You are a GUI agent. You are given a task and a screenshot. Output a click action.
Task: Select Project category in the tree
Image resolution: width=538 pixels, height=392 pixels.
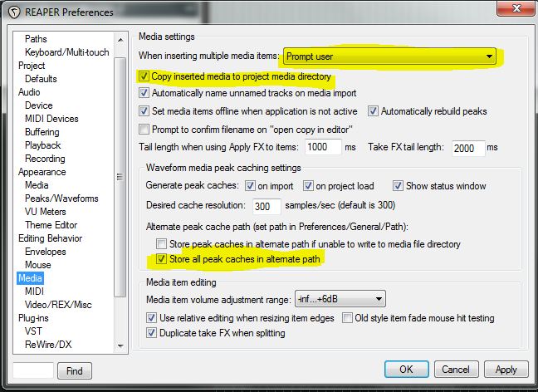[x=32, y=66]
